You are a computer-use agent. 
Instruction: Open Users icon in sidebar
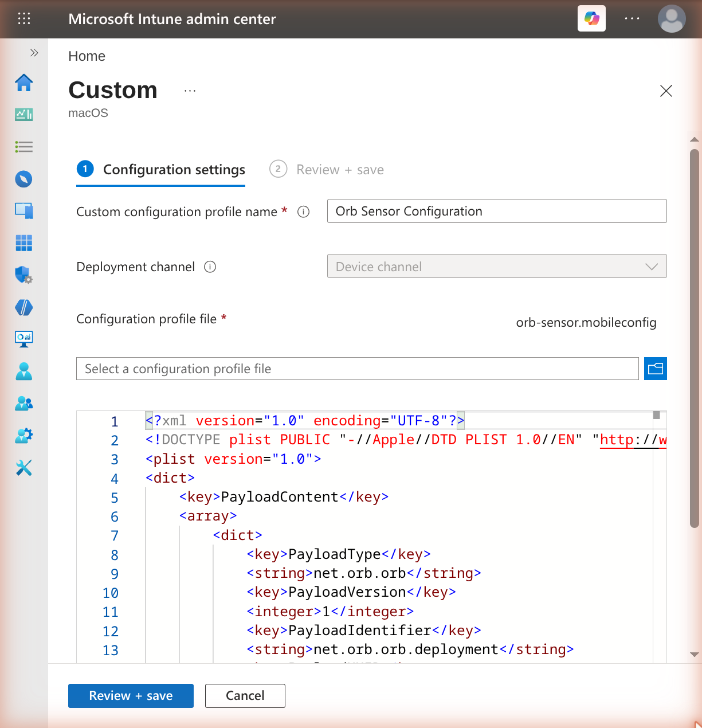click(24, 371)
